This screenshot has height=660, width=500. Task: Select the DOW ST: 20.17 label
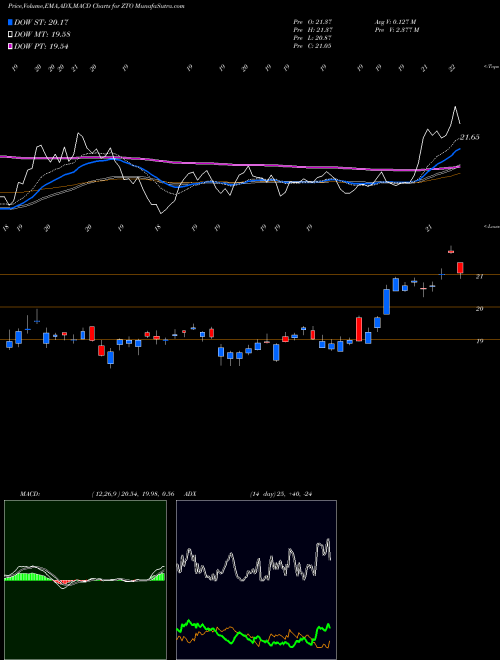click(41, 22)
